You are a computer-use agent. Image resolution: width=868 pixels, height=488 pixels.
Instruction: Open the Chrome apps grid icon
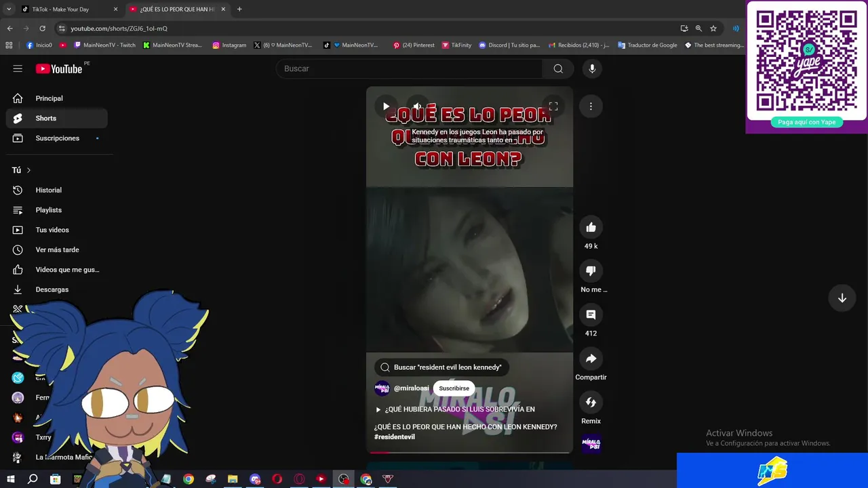tap(9, 45)
